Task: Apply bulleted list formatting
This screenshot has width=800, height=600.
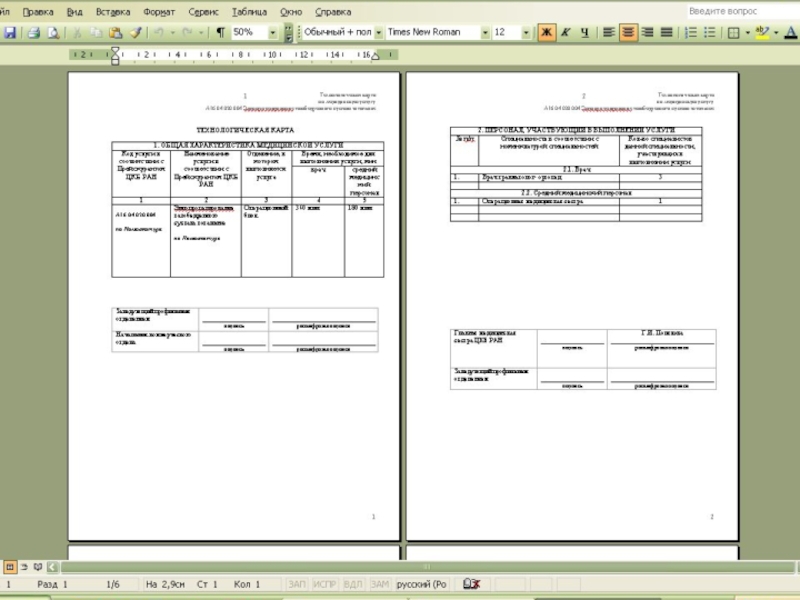Action: [710, 33]
